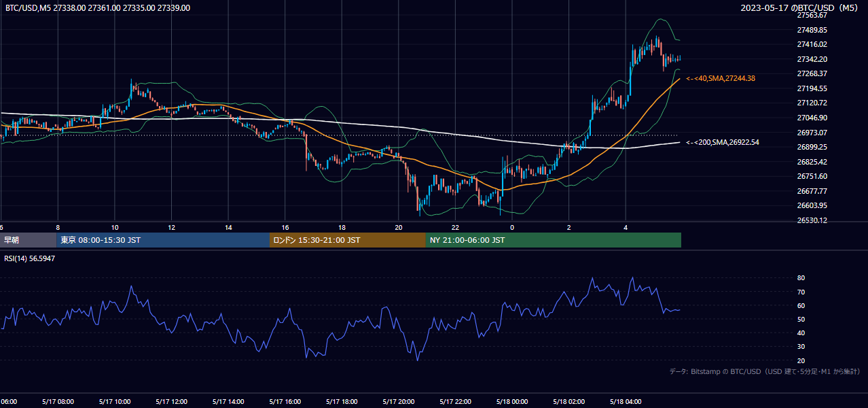Click hour tick 22 under price chart
Screen dimensions: 868x408
pyautogui.click(x=456, y=228)
